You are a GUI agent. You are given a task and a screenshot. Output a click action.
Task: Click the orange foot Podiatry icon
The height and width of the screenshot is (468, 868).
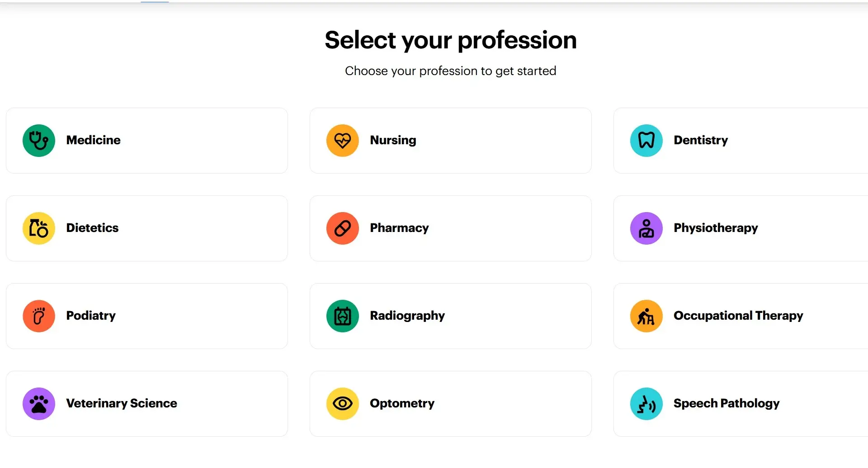(39, 316)
